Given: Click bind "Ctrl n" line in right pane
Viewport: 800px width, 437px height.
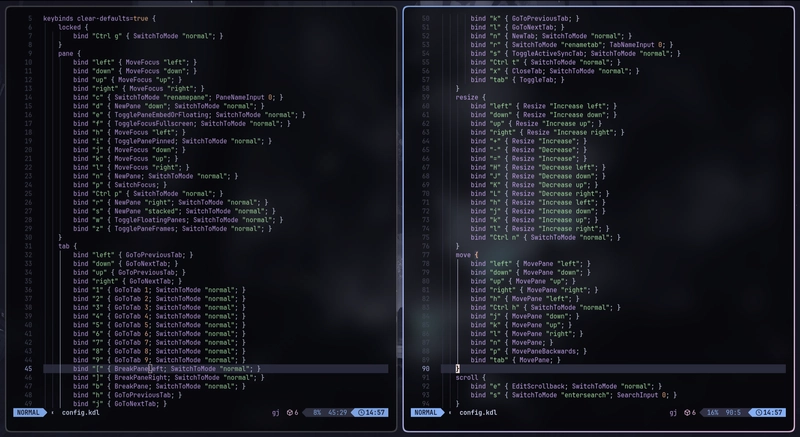Looking at the screenshot, I should [x=545, y=238].
